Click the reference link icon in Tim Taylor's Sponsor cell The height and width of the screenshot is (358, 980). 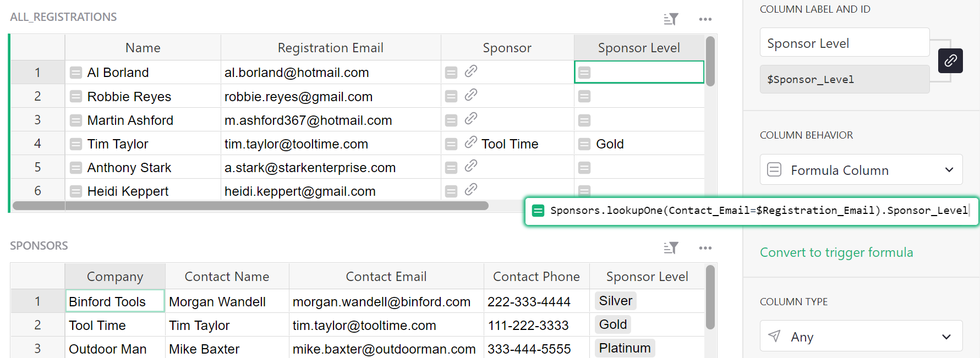pyautogui.click(x=471, y=142)
